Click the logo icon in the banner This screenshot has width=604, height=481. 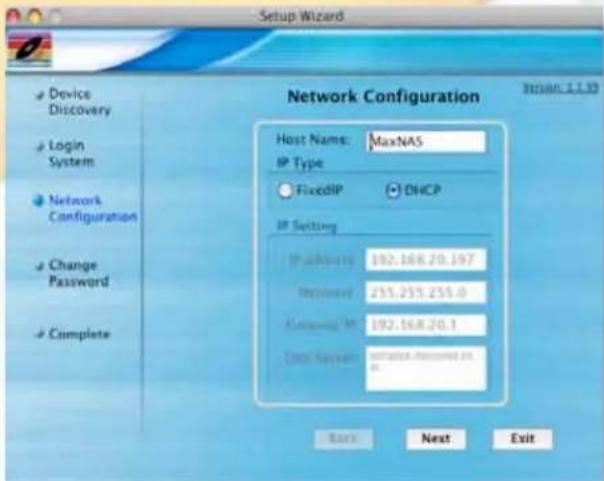pyautogui.click(x=29, y=50)
